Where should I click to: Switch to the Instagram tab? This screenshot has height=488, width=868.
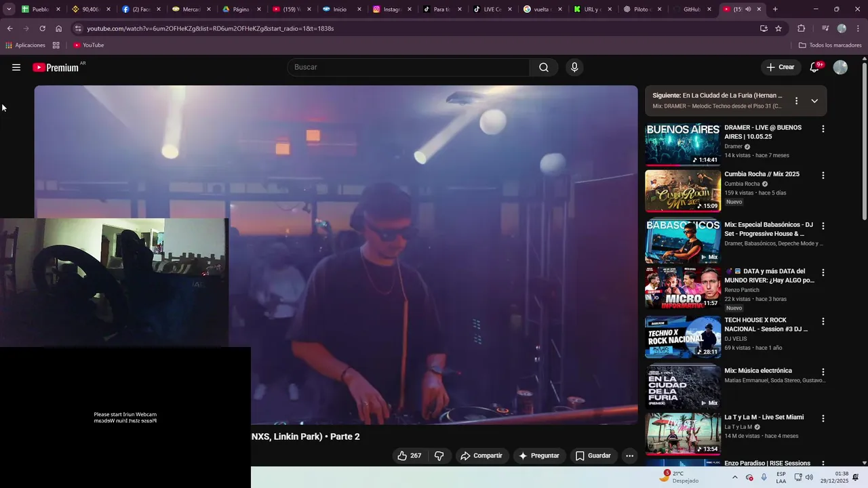391,9
